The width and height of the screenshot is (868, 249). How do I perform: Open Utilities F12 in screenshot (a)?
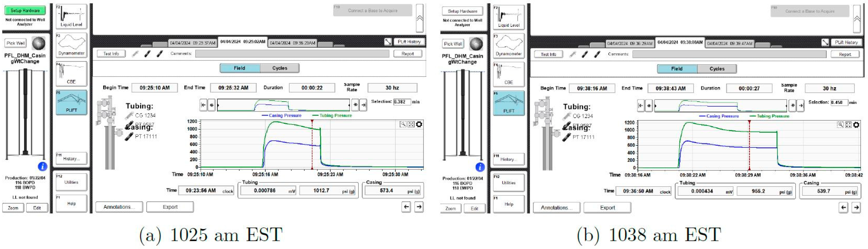click(72, 182)
